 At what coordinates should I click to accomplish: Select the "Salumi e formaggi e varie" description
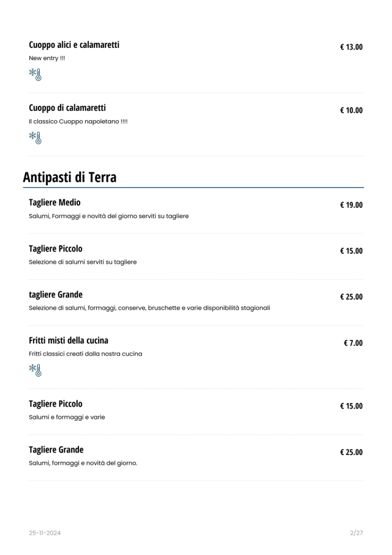click(67, 417)
